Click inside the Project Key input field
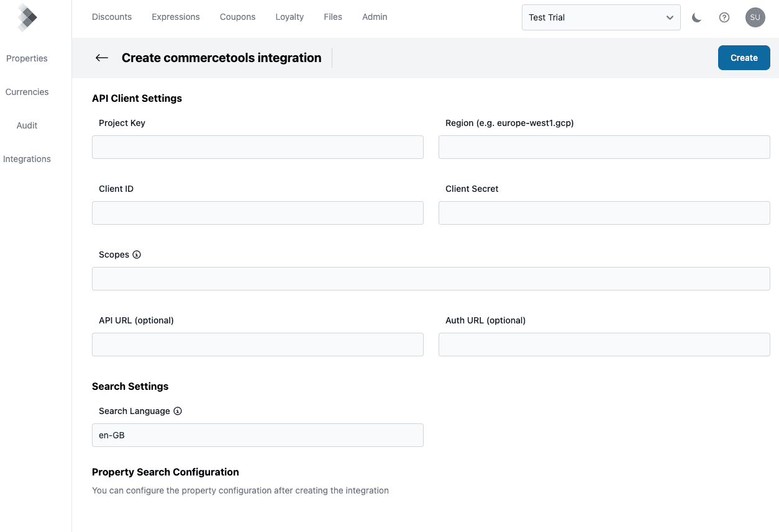Image resolution: width=779 pixels, height=532 pixels. (258, 147)
